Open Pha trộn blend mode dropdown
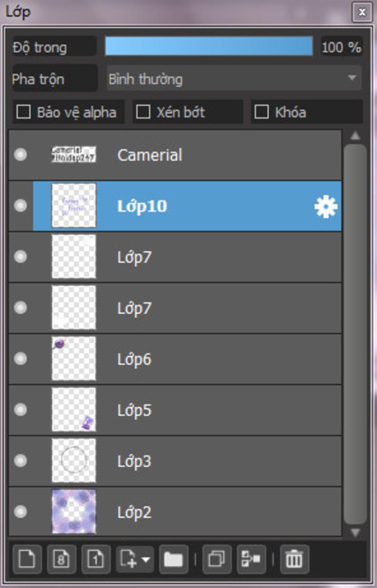This screenshot has width=377, height=588. coord(234,78)
